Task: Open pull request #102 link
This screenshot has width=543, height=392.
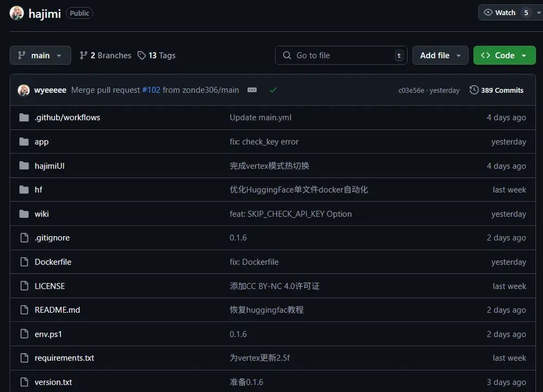Action: coord(151,90)
